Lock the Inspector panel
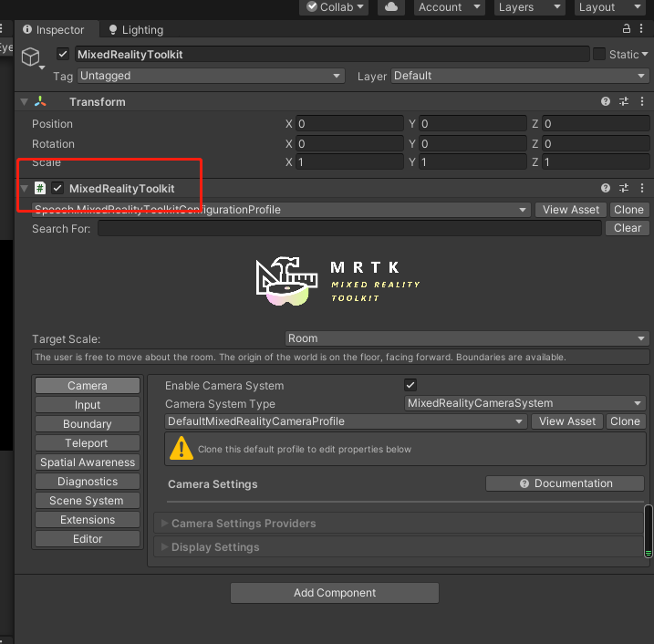Screen dimensions: 654x644 click(626, 28)
